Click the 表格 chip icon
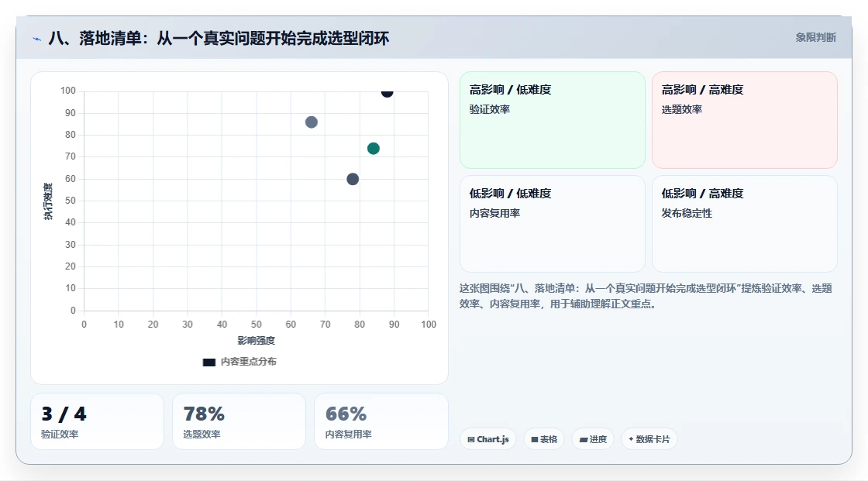 [x=535, y=439]
